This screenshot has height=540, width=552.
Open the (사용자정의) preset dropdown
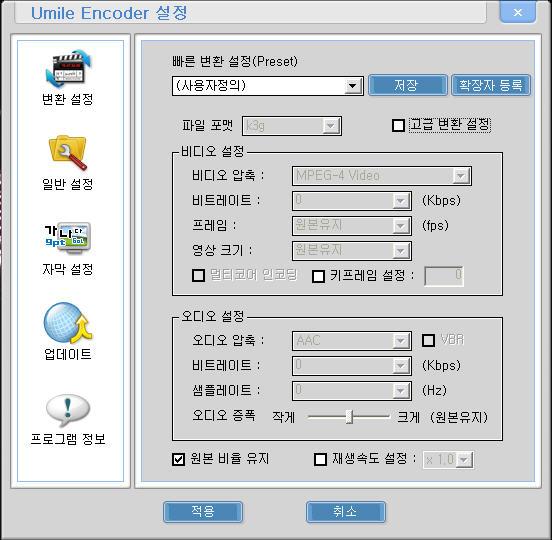pyautogui.click(x=268, y=86)
